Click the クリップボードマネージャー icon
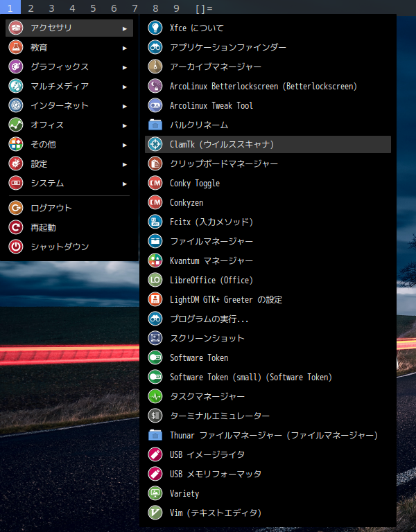Image resolution: width=416 pixels, height=532 pixels. tap(155, 163)
